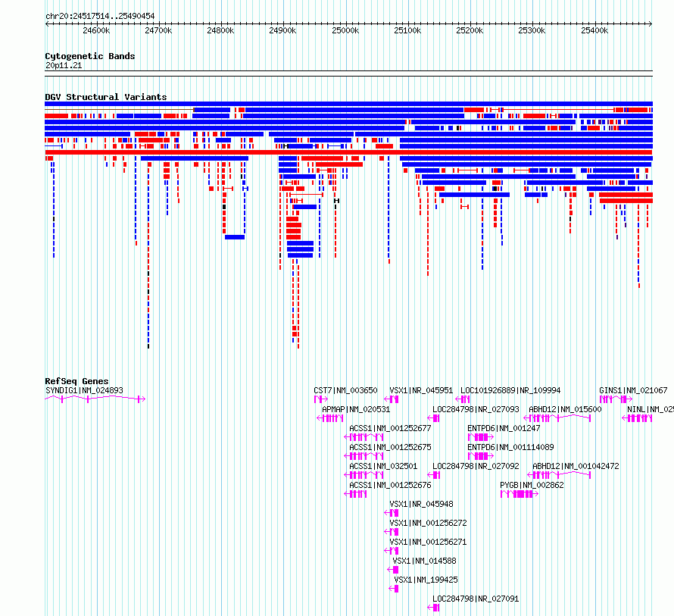This screenshot has height=616, width=674.
Task: Open ENTPD6|NM_001114089 gene label
Action: coord(510,447)
